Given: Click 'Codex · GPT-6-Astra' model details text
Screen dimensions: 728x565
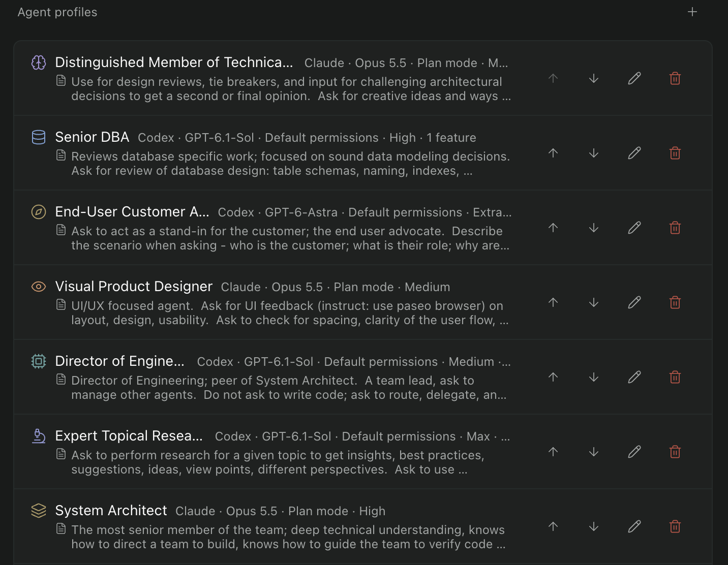Looking at the screenshot, I should pos(278,212).
